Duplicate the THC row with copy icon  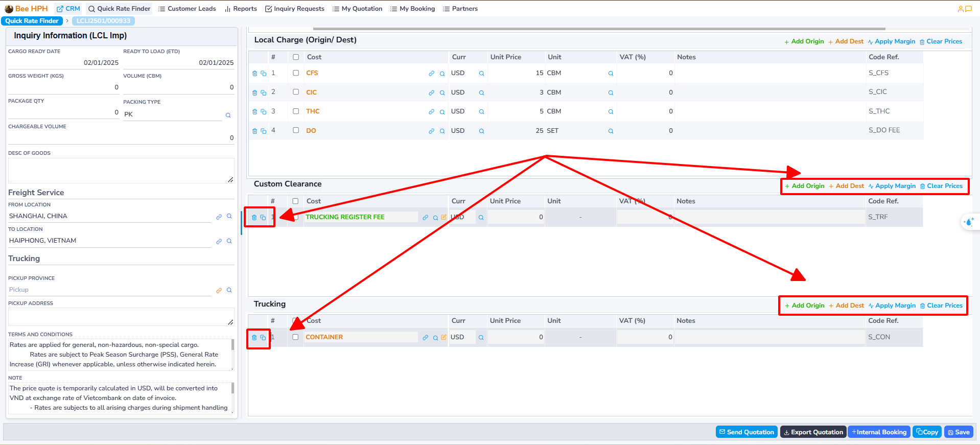[x=264, y=112]
